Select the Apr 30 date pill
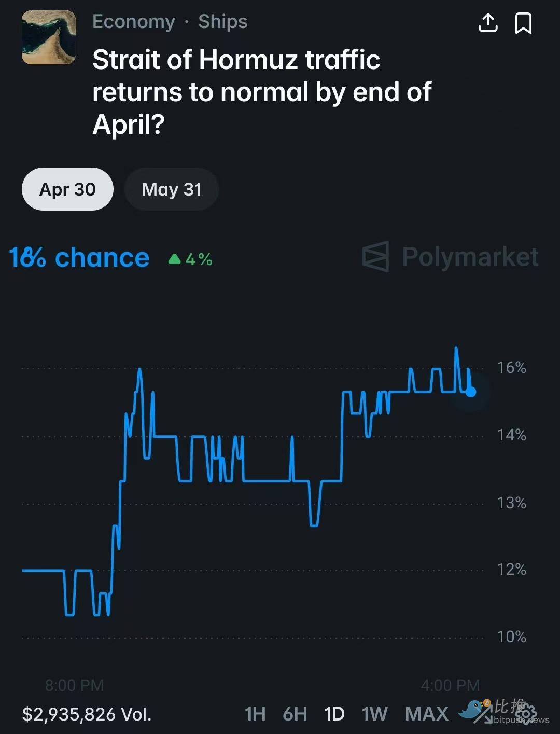The height and width of the screenshot is (734, 560). 67,189
